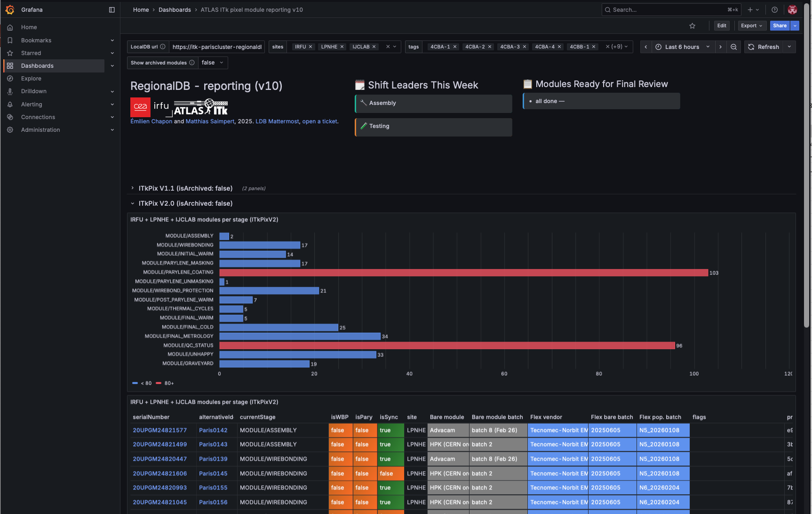The height and width of the screenshot is (514, 812).
Task: Remove the IRFU site filter chip
Action: pos(310,47)
